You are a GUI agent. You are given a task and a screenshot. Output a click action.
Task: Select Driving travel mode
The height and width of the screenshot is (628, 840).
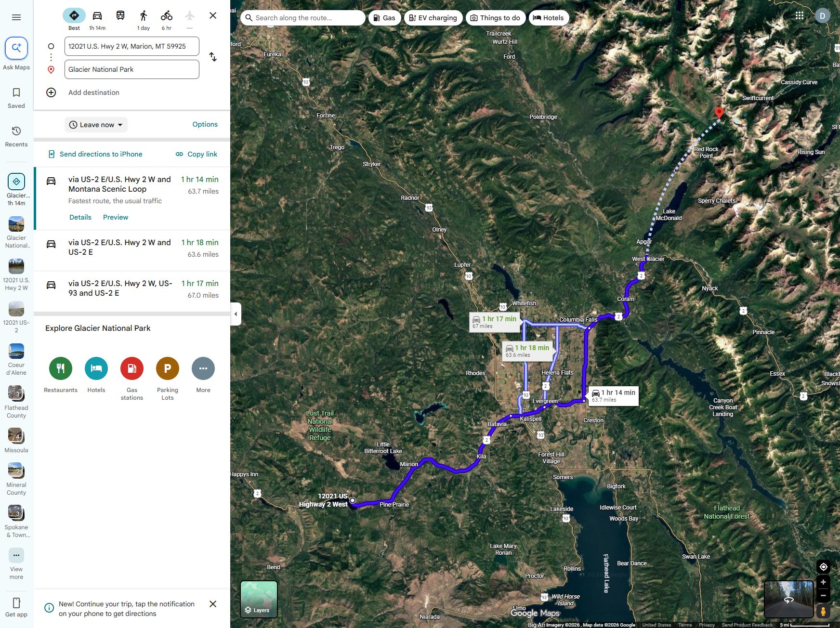click(97, 19)
